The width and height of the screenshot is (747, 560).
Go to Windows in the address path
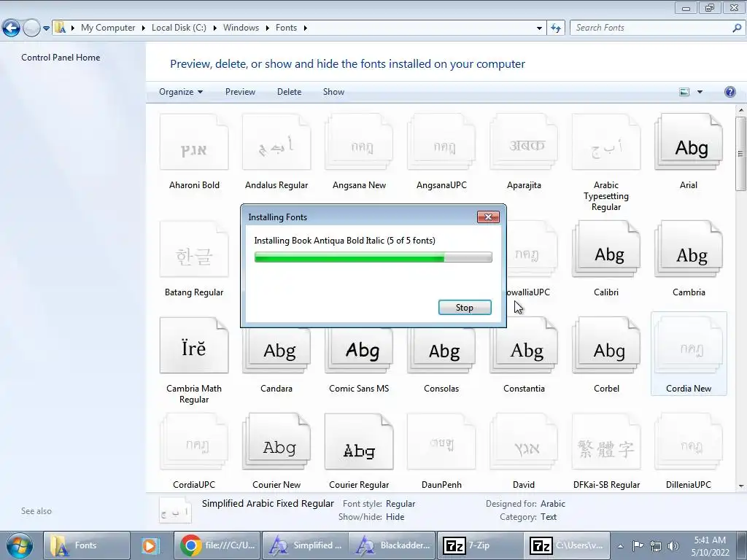(241, 28)
